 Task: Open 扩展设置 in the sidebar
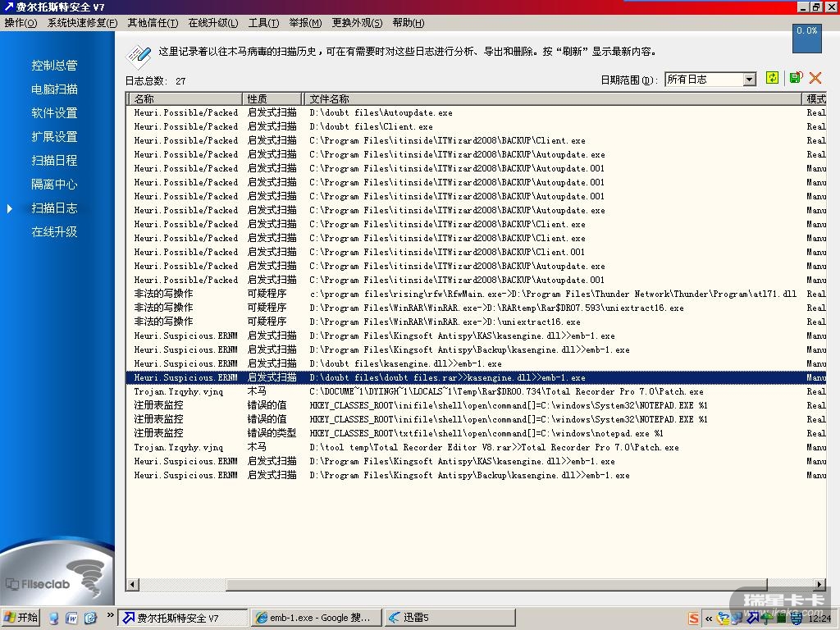coord(54,137)
